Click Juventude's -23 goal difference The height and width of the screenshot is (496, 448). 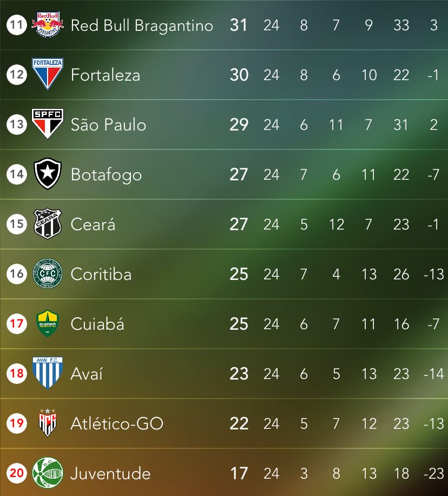434,474
